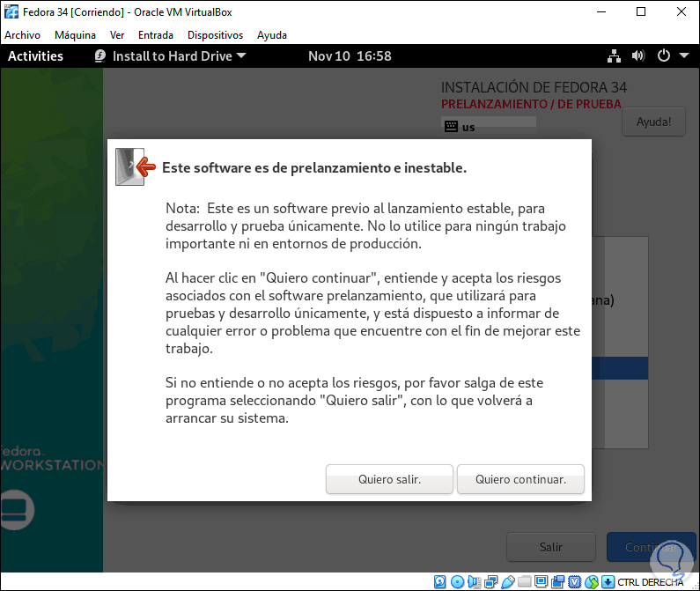700x591 pixels.
Task: Open the Install to Hard Drive app menu arrow
Action: coord(241,55)
